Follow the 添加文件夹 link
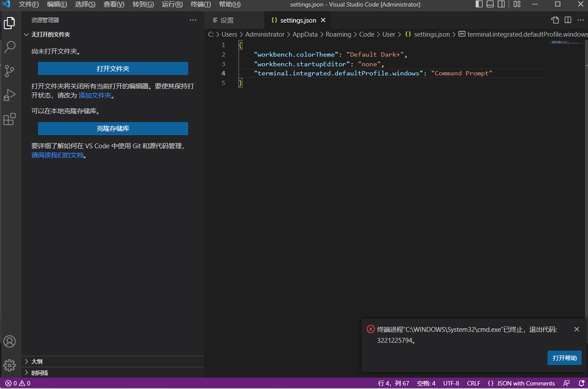 [95, 95]
